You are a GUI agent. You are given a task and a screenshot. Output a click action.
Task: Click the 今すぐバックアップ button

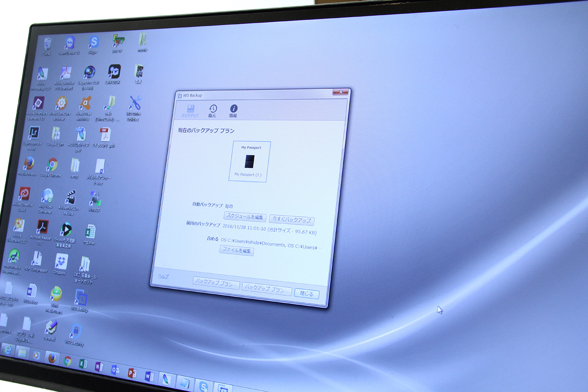click(x=292, y=220)
